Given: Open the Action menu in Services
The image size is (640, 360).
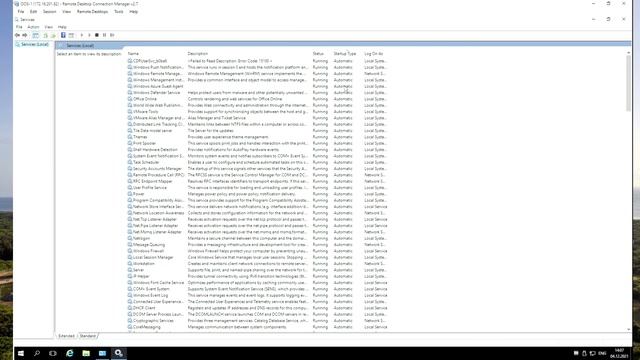Looking at the screenshot, I should click(33, 27).
